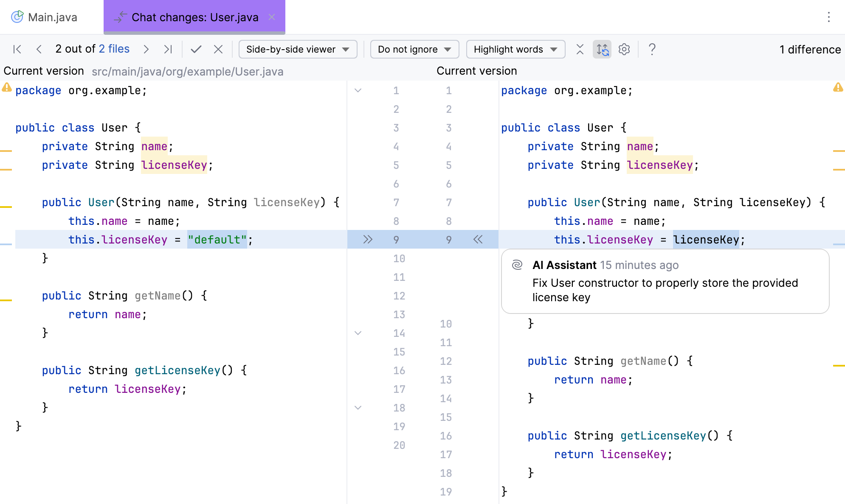Viewport: 845px width, 504px height.
Task: Click highlighted licenseKey value in right pane line 9
Action: pos(706,240)
